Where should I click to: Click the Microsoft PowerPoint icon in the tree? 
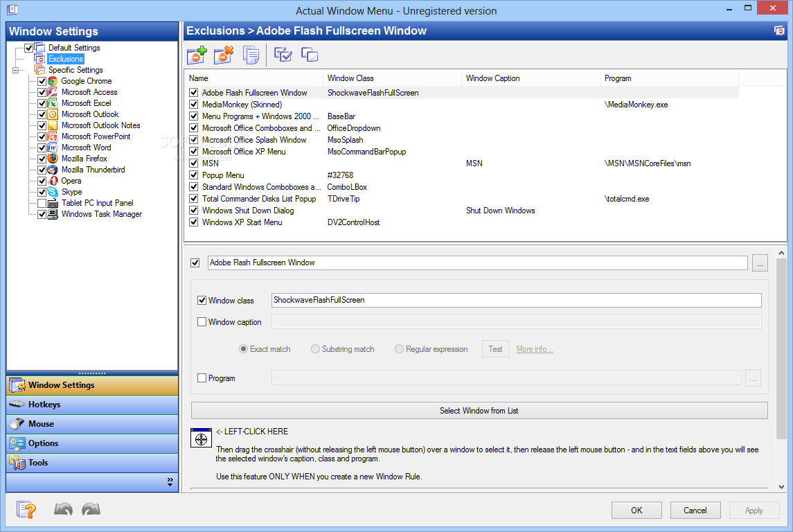(53, 136)
